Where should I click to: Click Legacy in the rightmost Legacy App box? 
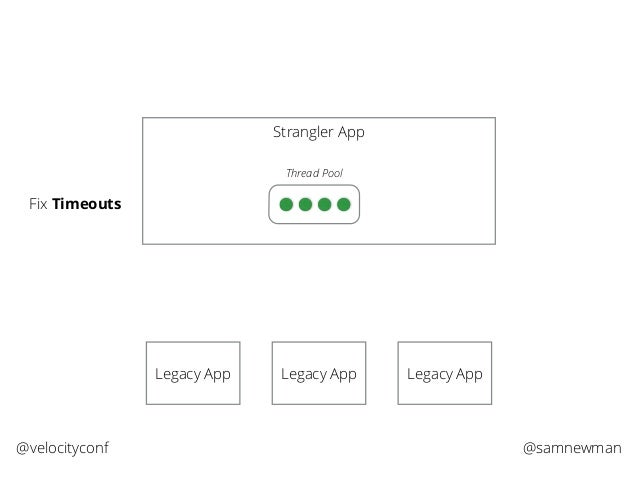tap(429, 374)
